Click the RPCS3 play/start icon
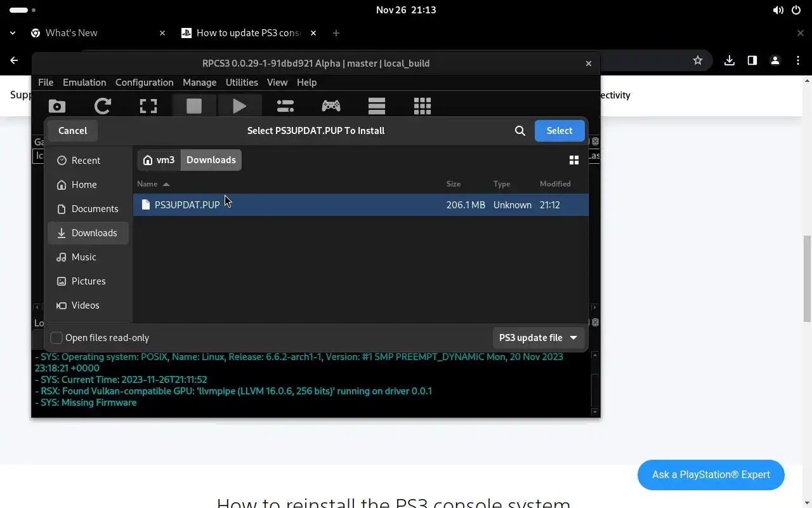 pyautogui.click(x=240, y=106)
